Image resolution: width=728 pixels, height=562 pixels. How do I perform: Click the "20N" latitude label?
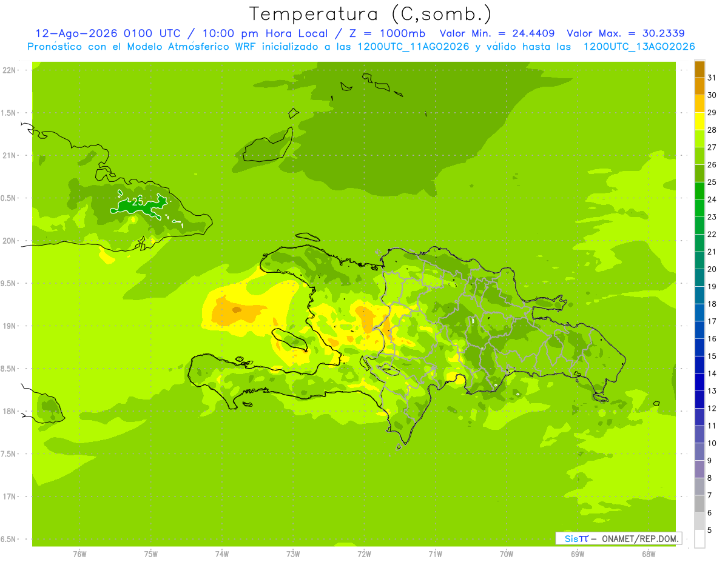coord(8,241)
